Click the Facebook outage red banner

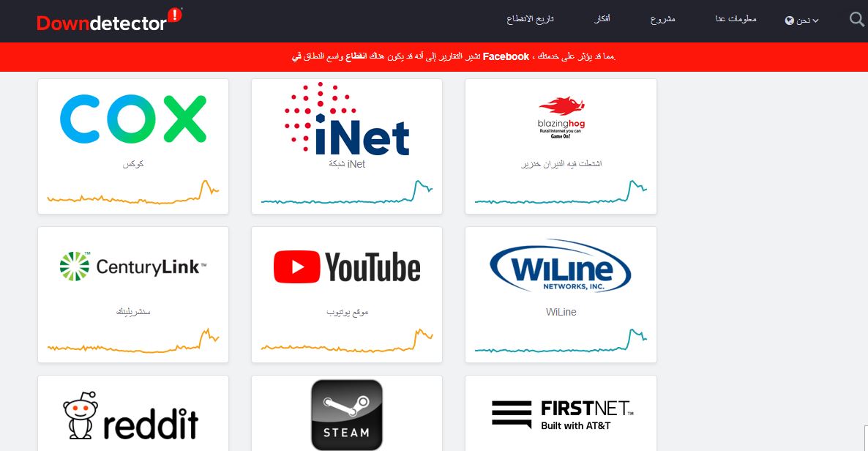coord(434,56)
